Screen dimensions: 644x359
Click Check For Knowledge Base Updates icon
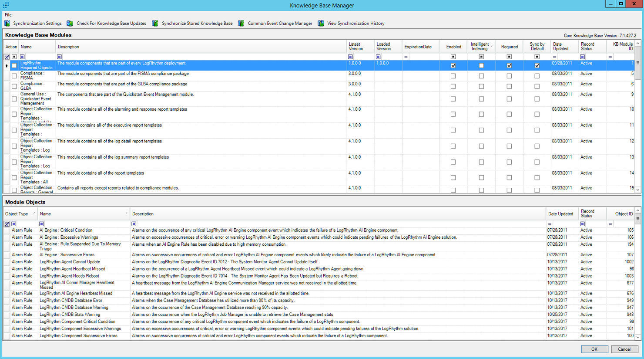pyautogui.click(x=70, y=23)
